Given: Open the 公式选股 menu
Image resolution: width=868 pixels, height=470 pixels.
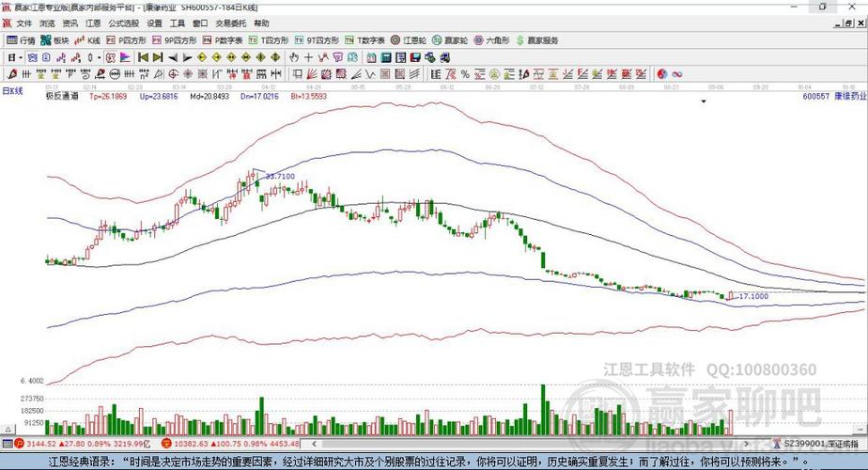Looking at the screenshot, I should pos(124,23).
